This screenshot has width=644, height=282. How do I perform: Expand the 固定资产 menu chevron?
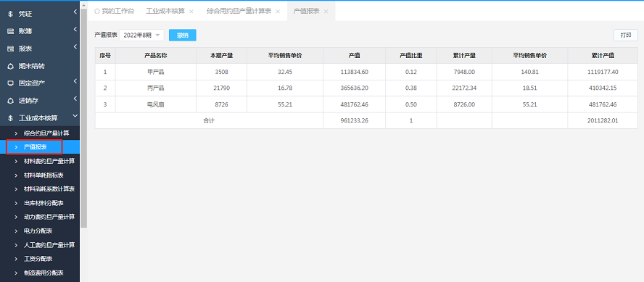click(75, 81)
